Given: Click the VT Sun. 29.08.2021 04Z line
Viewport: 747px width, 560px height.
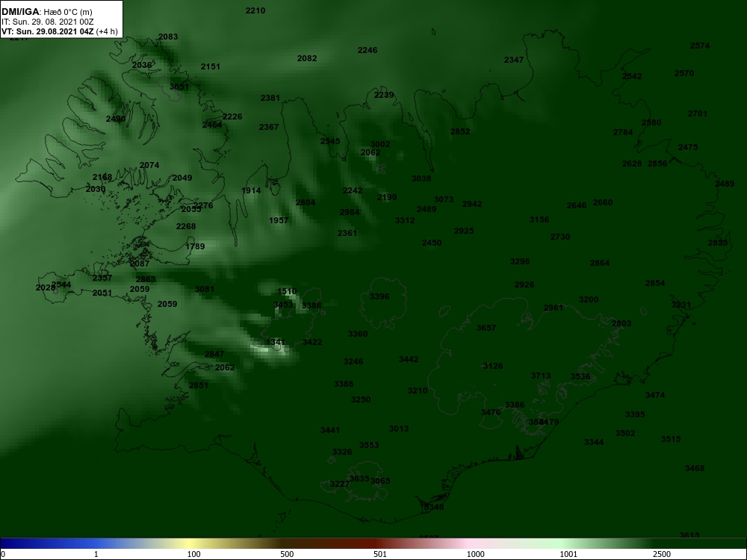Looking at the screenshot, I should [x=60, y=31].
